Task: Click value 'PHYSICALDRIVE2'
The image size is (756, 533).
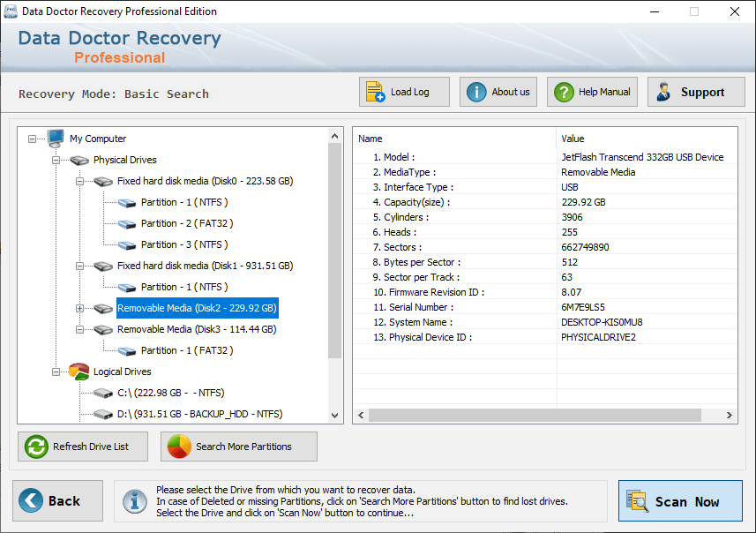Action: (598, 337)
